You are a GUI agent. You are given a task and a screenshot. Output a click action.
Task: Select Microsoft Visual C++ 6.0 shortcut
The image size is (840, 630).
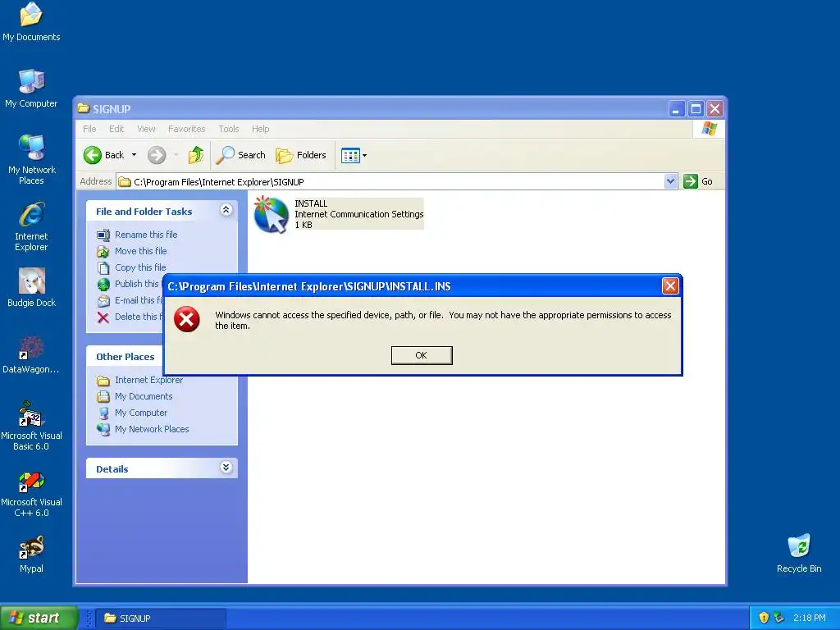(31, 492)
